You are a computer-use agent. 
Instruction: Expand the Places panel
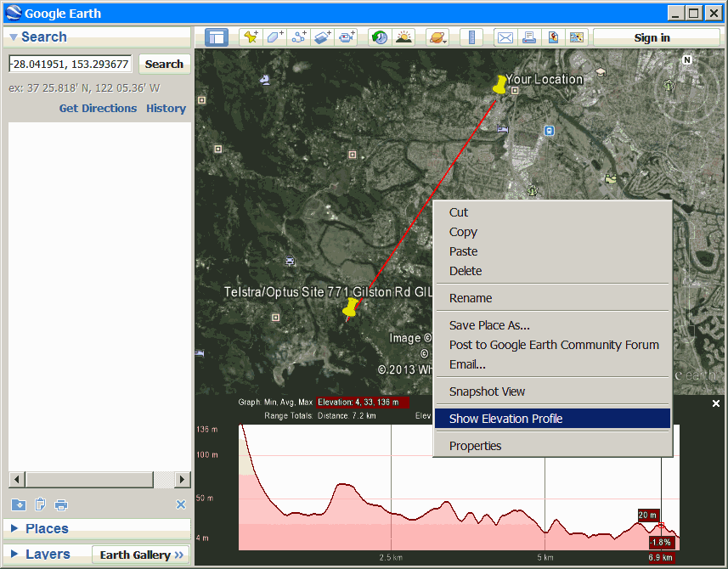pos(47,528)
